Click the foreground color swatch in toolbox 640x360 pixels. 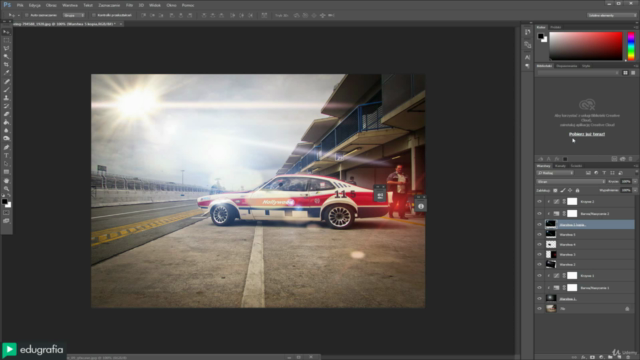point(4,202)
